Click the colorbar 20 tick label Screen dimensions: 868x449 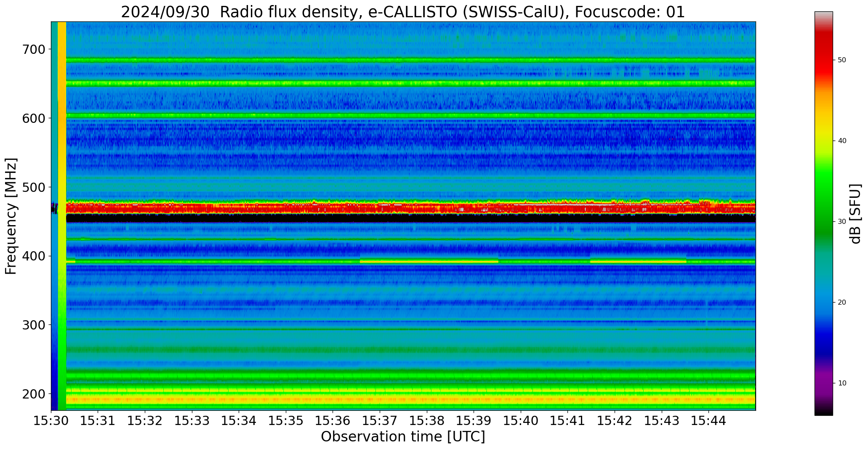click(842, 303)
